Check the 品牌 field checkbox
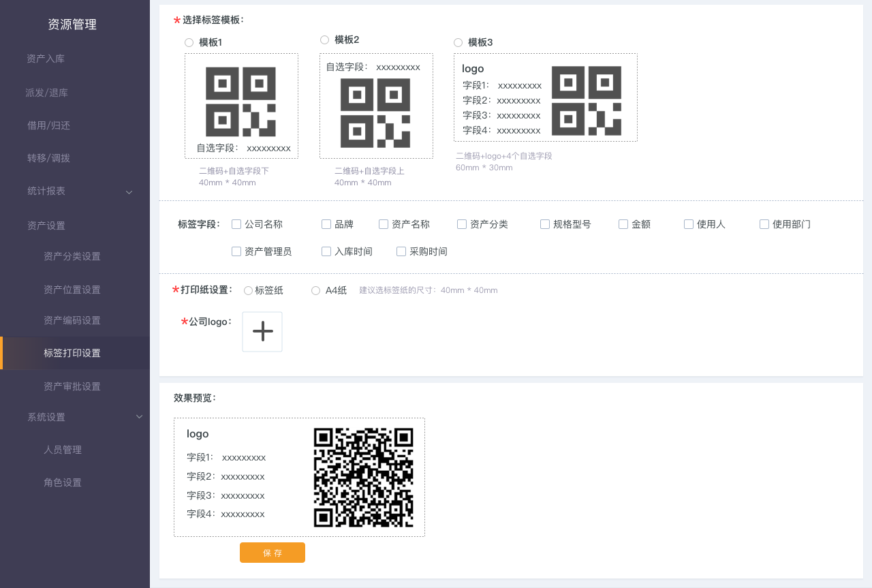This screenshot has width=872, height=588. pos(326,224)
